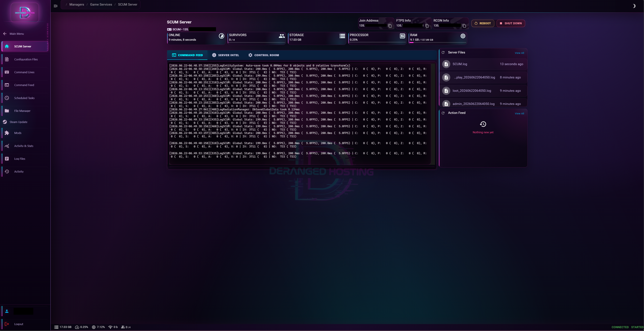
Task: Open the Deranged Hosting logo
Action: (x=25, y=12)
